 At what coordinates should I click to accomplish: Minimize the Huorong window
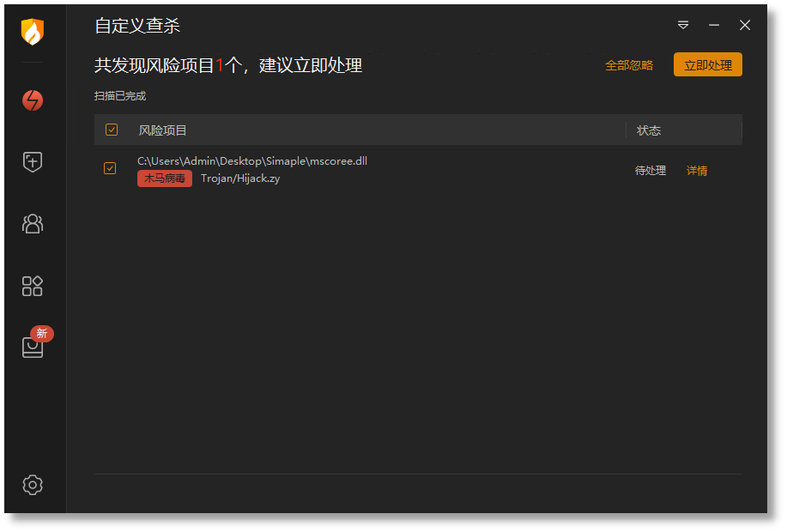pos(714,25)
